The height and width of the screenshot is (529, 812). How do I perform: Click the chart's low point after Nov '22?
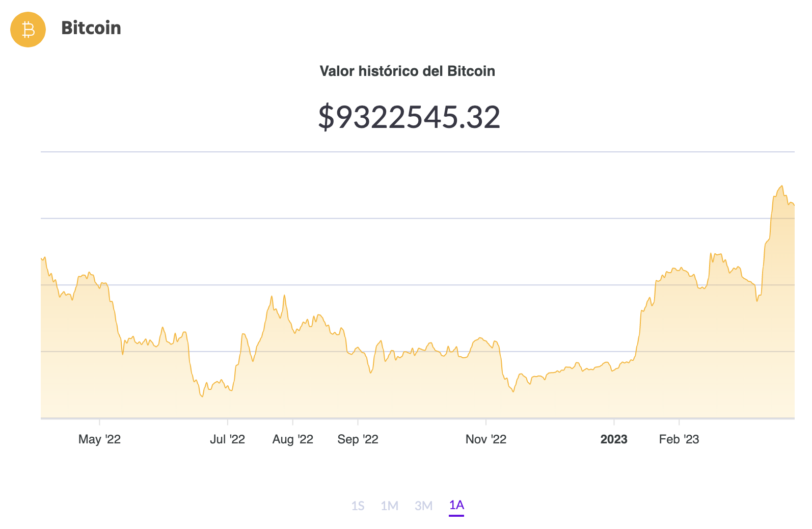click(513, 391)
